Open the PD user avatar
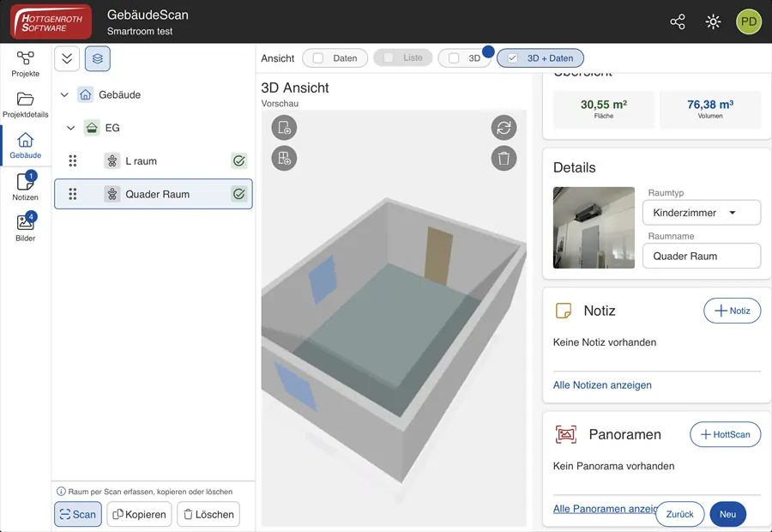Image resolution: width=772 pixels, height=532 pixels. pos(748,21)
